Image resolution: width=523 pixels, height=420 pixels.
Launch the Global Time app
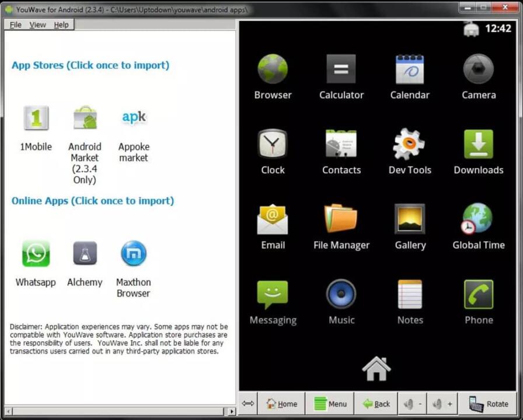(478, 220)
